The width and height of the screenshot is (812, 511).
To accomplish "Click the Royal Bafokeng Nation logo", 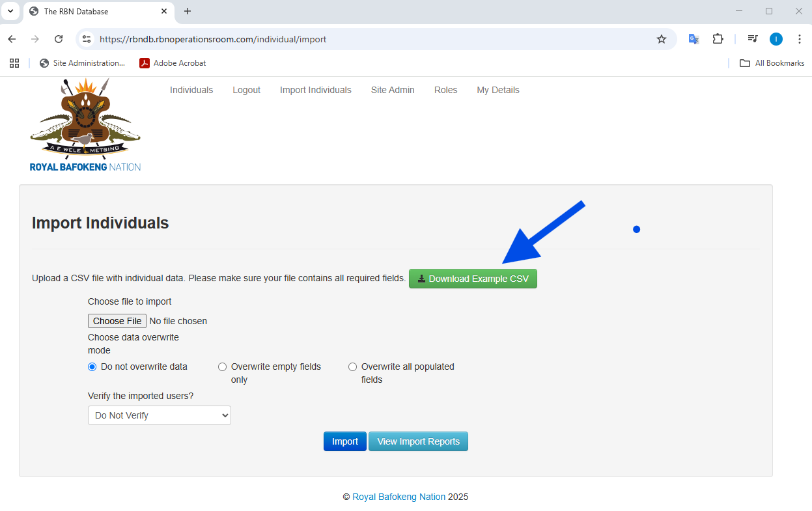I will pos(85,125).
